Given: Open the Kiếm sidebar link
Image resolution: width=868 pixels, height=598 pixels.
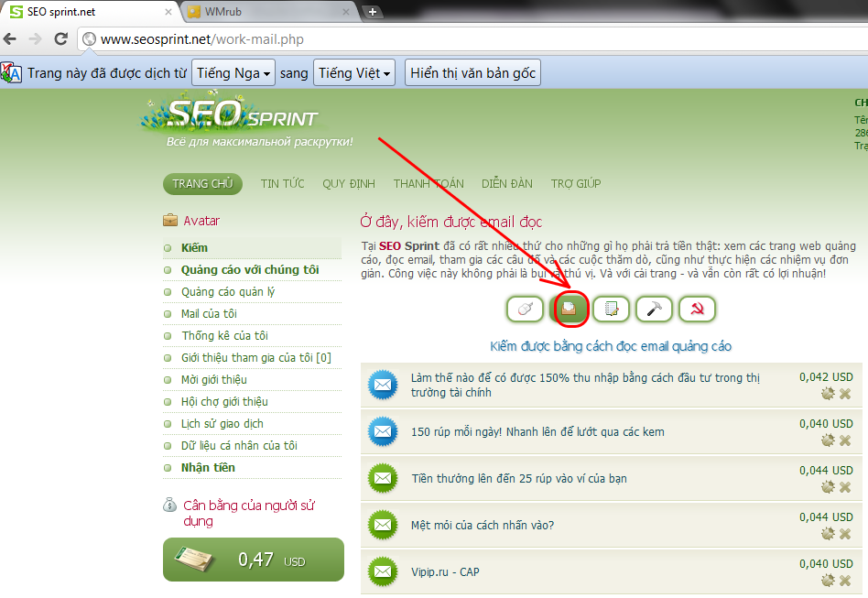Looking at the screenshot, I should 194,248.
